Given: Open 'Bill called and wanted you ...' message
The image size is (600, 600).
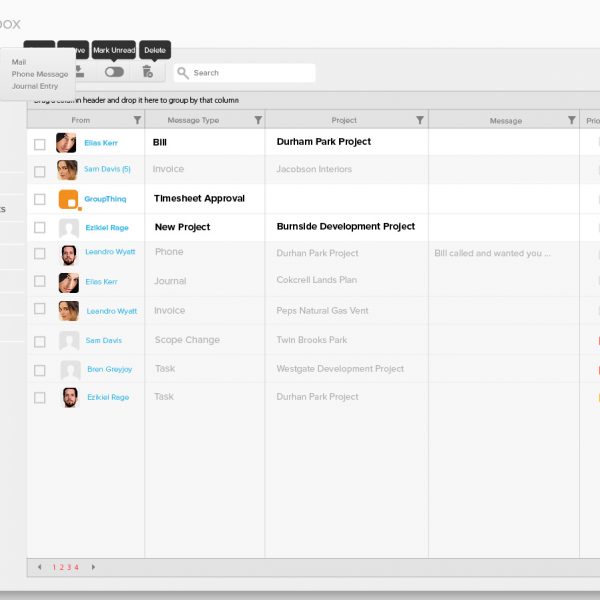Looking at the screenshot, I should click(x=492, y=253).
